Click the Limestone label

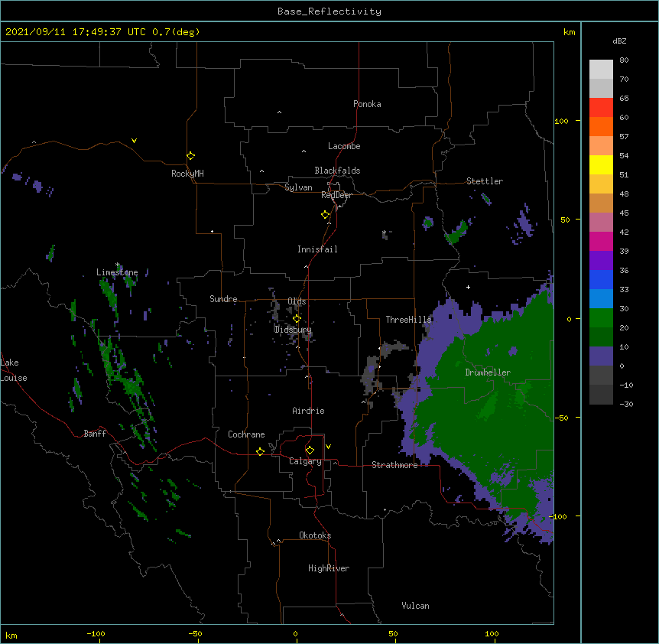click(117, 272)
